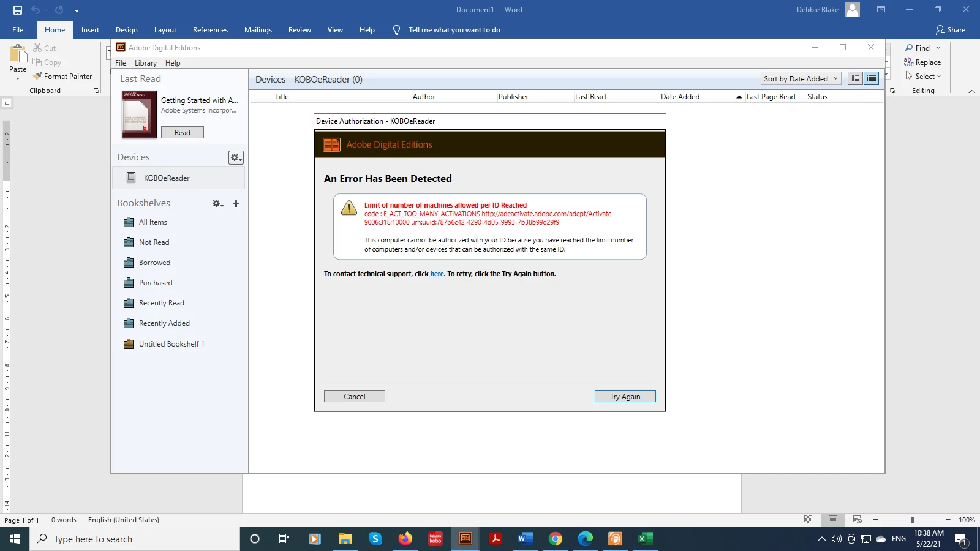Screen dimensions: 980x551
Task: Open the Debbie Blake account icon
Action: [853, 9]
